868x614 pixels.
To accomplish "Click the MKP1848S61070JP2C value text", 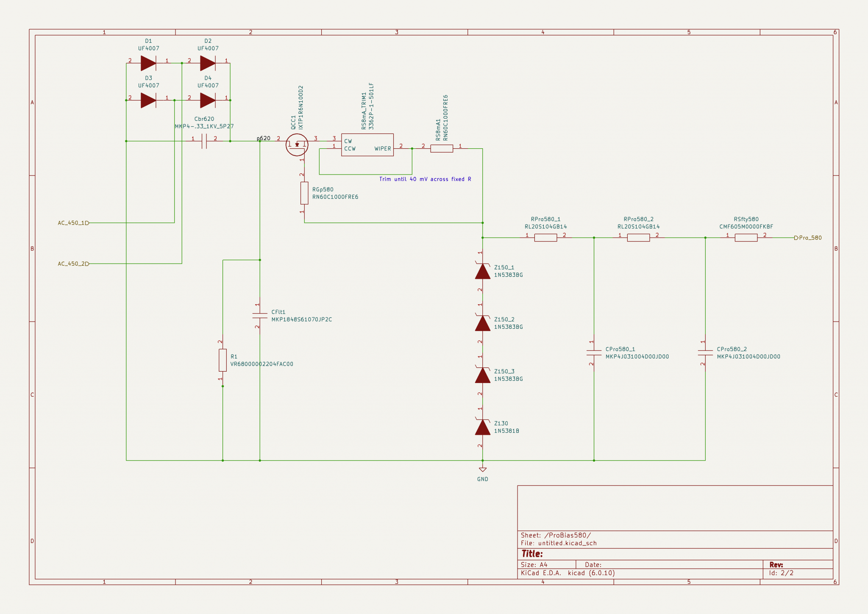I will [x=302, y=320].
